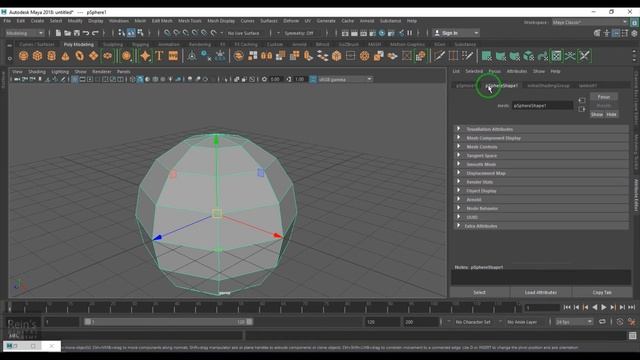Click the Undo arrow icon
This screenshot has height=360, width=640.
pos(86,33)
